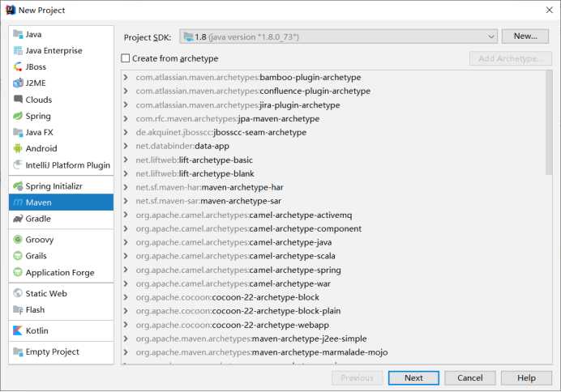The image size is (561, 392).
Task: Expand maven-archetype-sar node
Action: [126, 201]
